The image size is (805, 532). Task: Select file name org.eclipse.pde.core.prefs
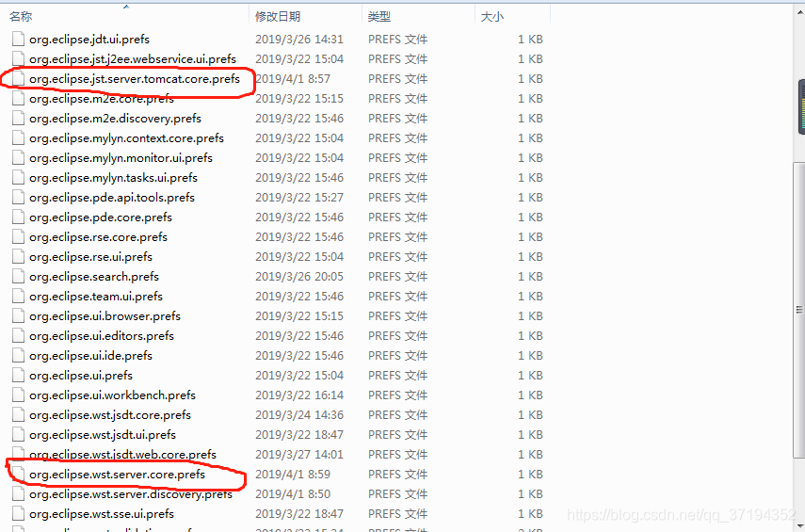[x=101, y=218]
